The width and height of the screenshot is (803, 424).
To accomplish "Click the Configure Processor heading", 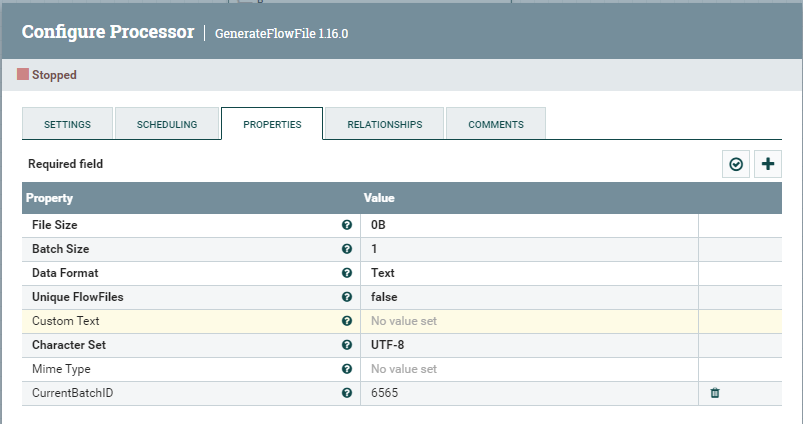I will click(108, 32).
